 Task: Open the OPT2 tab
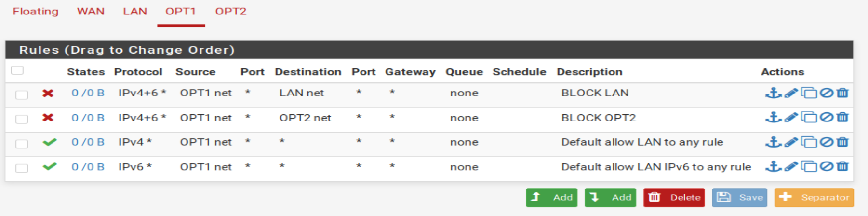click(x=230, y=11)
